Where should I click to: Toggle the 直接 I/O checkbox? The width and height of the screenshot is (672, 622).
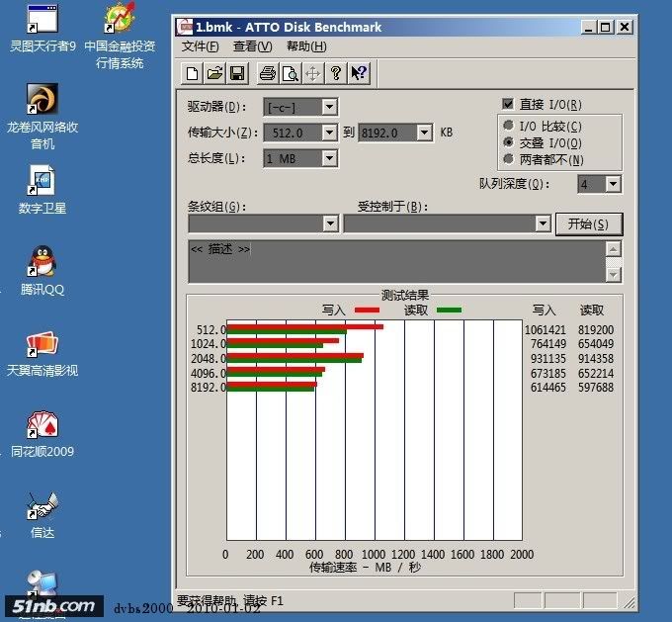pos(508,104)
